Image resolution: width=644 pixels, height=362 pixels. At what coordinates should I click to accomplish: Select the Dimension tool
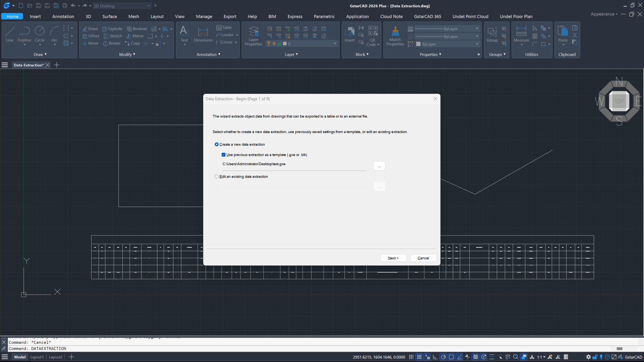pos(203,34)
